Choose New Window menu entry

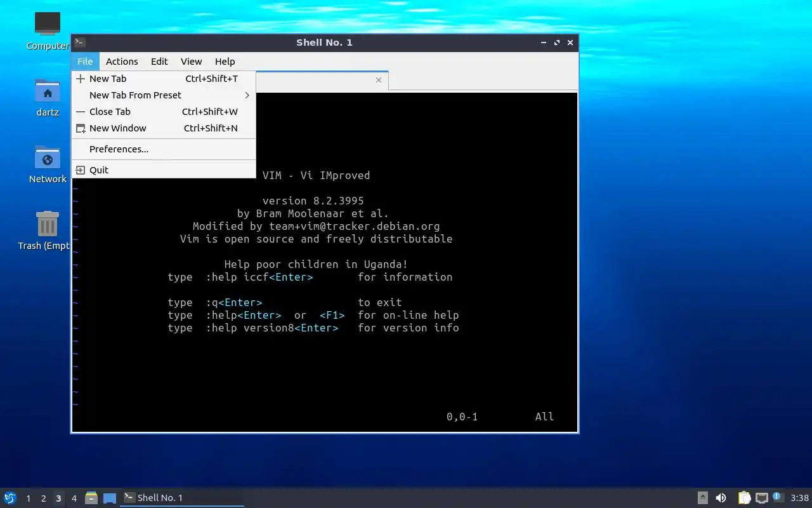tap(164, 128)
